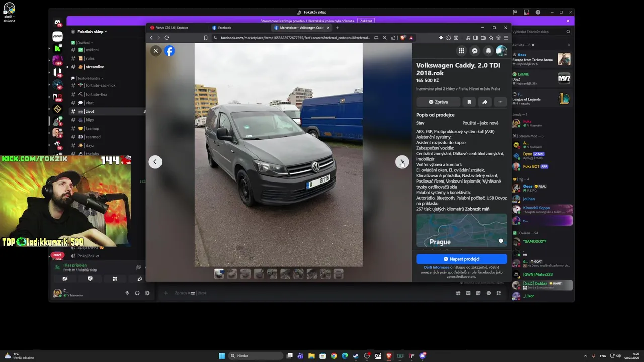Click the Hledat taskbar search box
The height and width of the screenshot is (362, 644).
click(256, 356)
